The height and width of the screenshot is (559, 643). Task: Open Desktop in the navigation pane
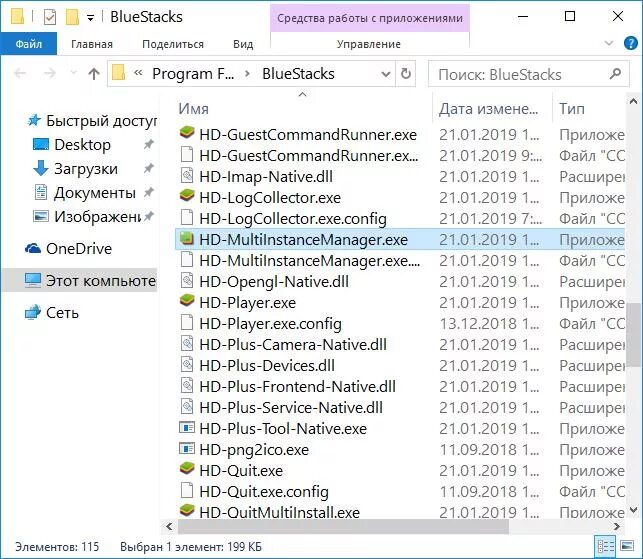tap(82, 144)
